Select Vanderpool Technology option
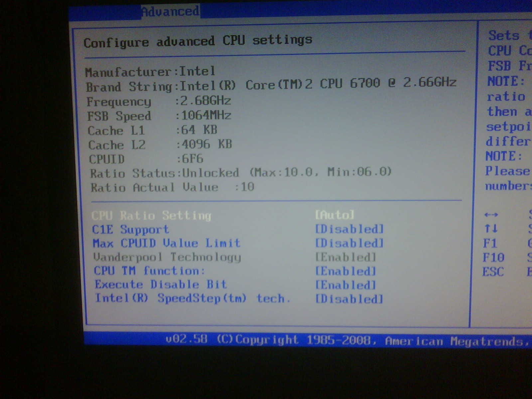Screen dimensions: 532x399 click(167, 257)
